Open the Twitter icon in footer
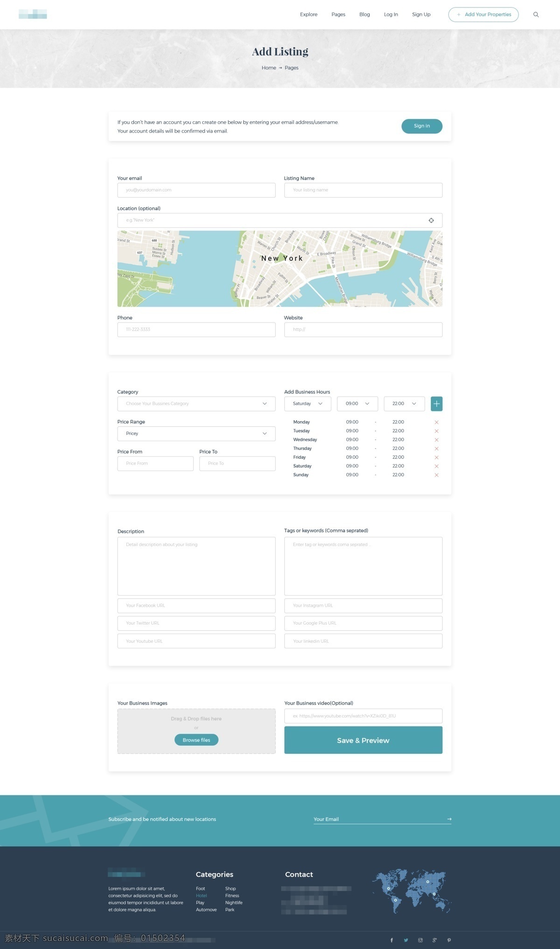The width and height of the screenshot is (560, 949). pos(406,940)
